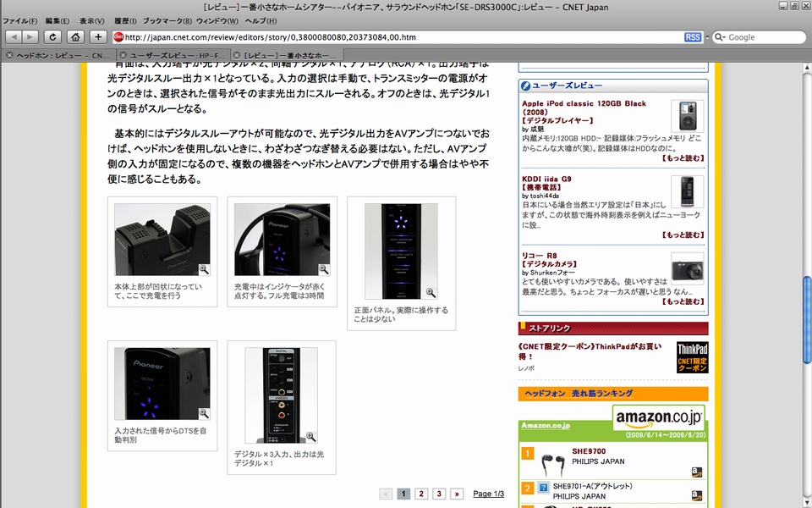Open the ユーザーズレビュー section header
The height and width of the screenshot is (508, 812).
click(x=567, y=86)
